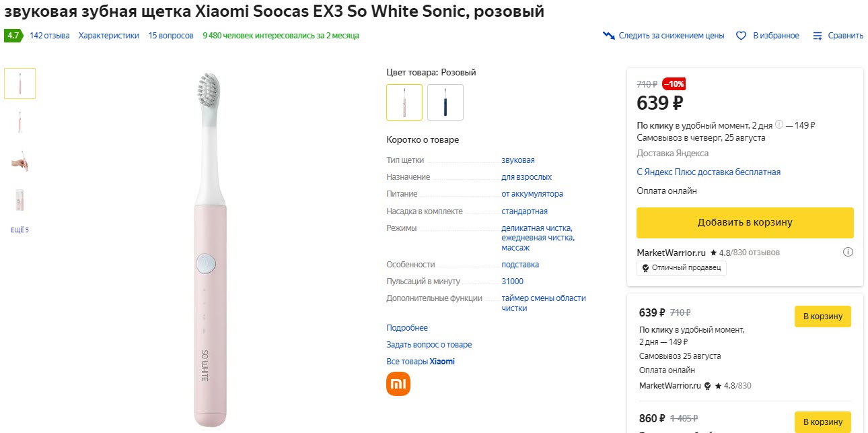This screenshot has height=433, width=868.
Task: Switch to the Характеристики tab
Action: click(109, 35)
